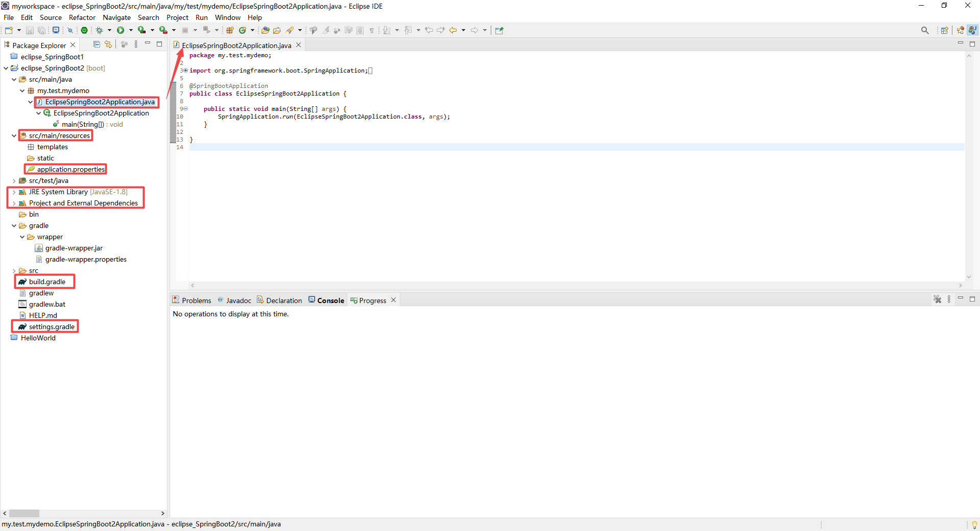Open the Refactor menu
The height and width of the screenshot is (531, 980).
tap(82, 17)
